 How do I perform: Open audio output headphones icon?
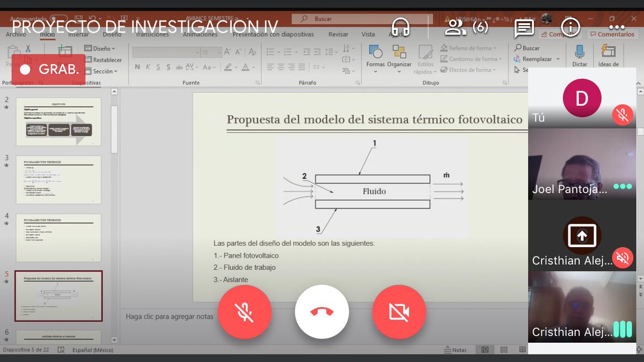401,27
